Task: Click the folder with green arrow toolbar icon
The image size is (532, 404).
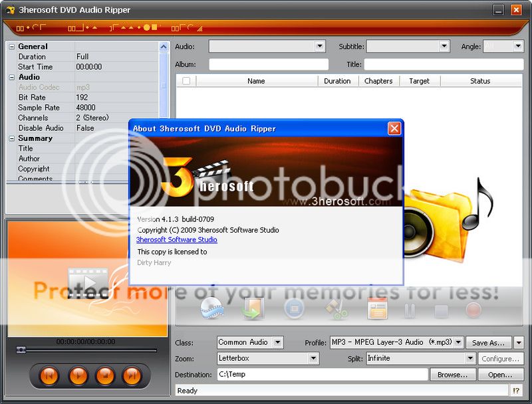Action: pos(253,308)
